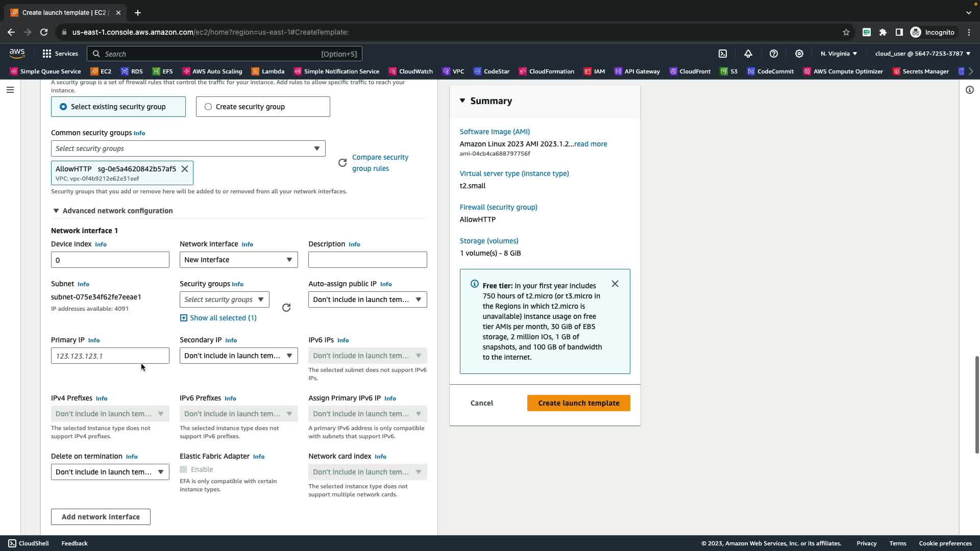Open the 'Compare security group rules' link
This screenshot has height=551, width=980.
tap(380, 163)
